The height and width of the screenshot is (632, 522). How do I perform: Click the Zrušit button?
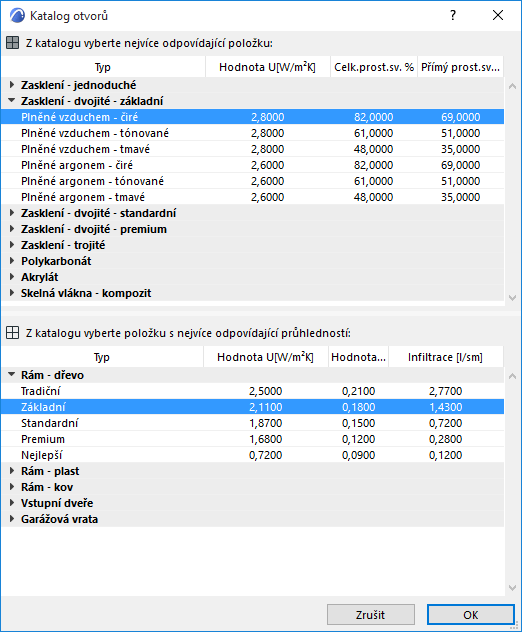[370, 615]
